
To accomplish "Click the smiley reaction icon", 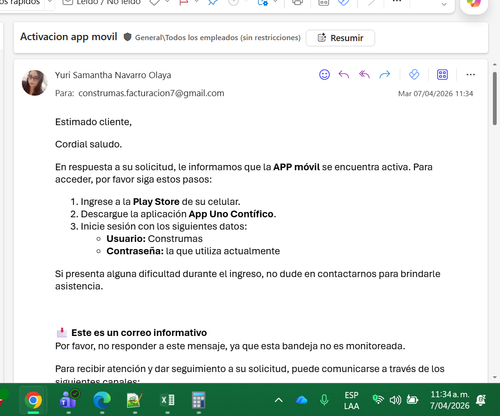I will pyautogui.click(x=324, y=74).
